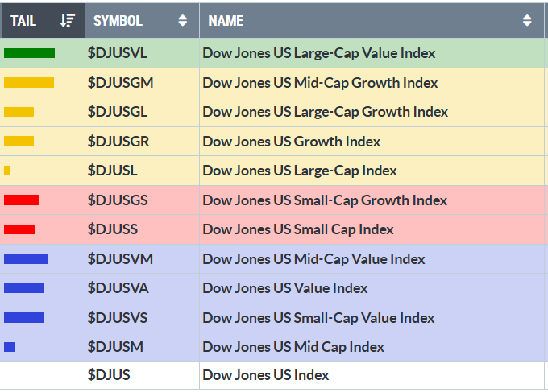548x392 pixels.
Task: Select the red tail bar for $DJUSS
Action: 19,229
